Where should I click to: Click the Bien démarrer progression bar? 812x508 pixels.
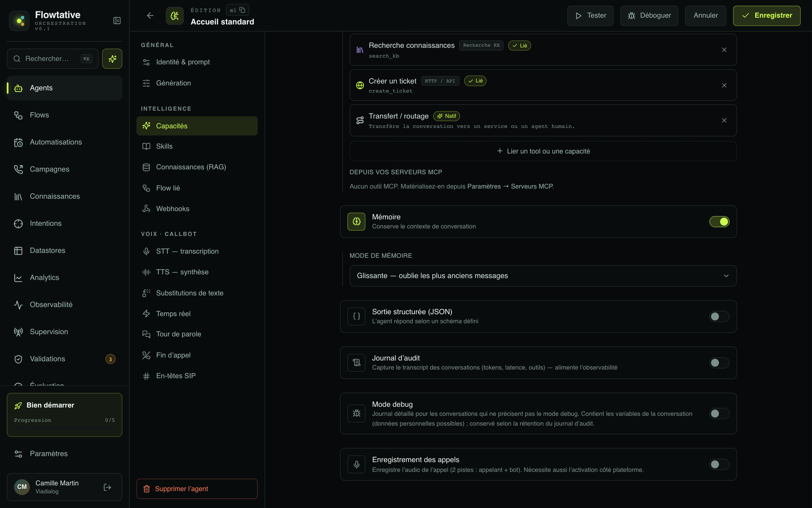64,427
